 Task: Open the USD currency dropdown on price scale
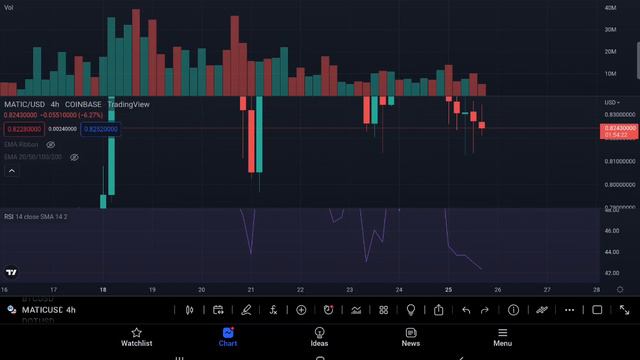[612, 102]
